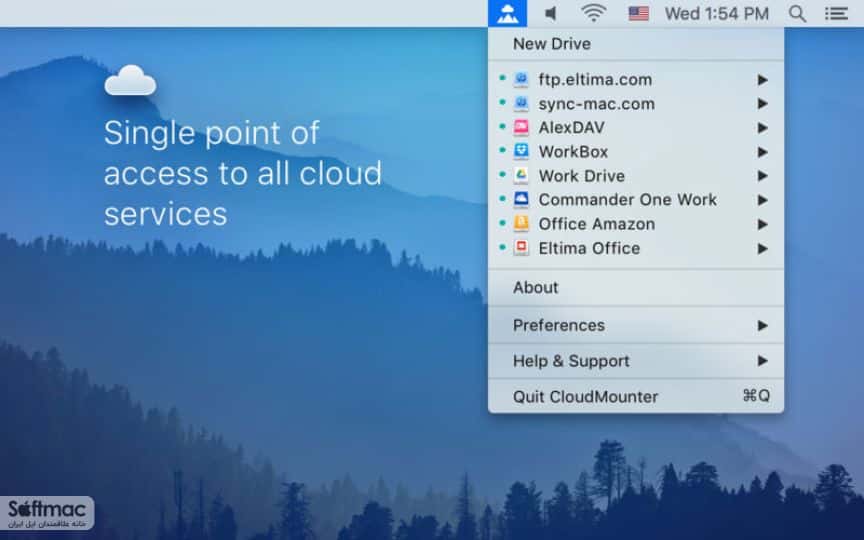Open Spotlight search magnifier icon

tap(797, 14)
